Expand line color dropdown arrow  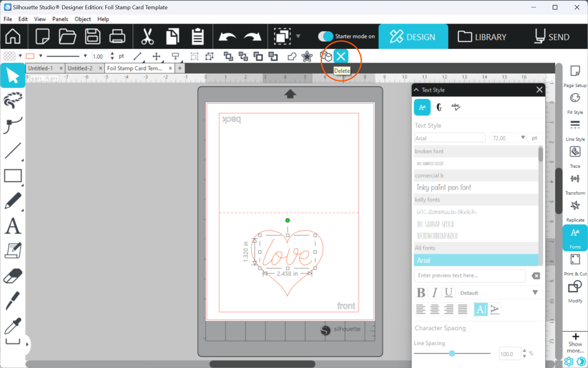pyautogui.click(x=41, y=56)
